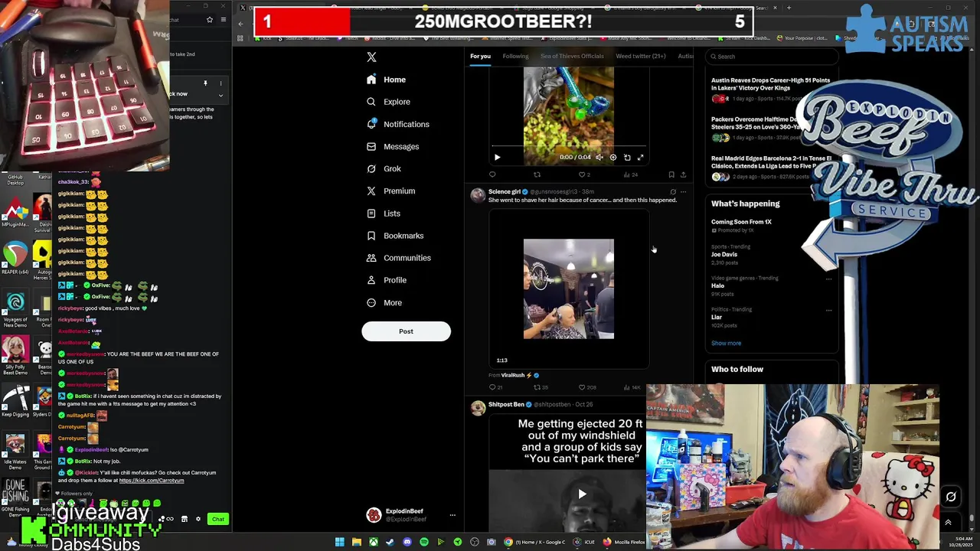Open Halo trending topic
980x551 pixels.
717,285
